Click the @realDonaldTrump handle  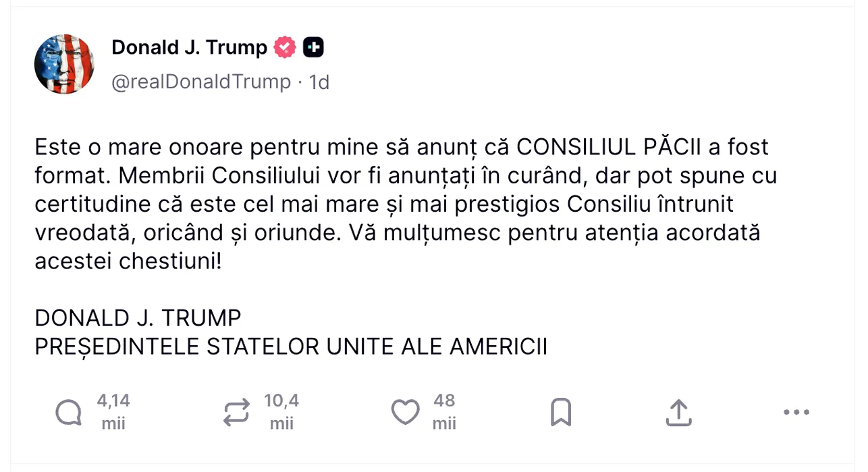tap(201, 82)
